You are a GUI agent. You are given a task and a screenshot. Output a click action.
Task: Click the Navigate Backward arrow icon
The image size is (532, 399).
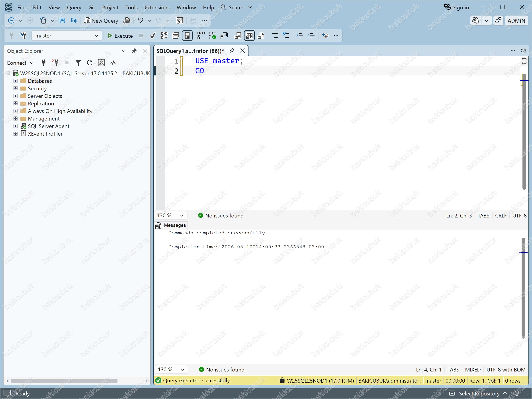[11, 21]
